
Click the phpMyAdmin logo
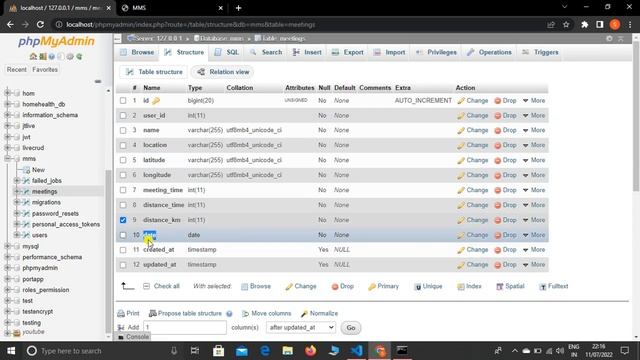[56, 41]
